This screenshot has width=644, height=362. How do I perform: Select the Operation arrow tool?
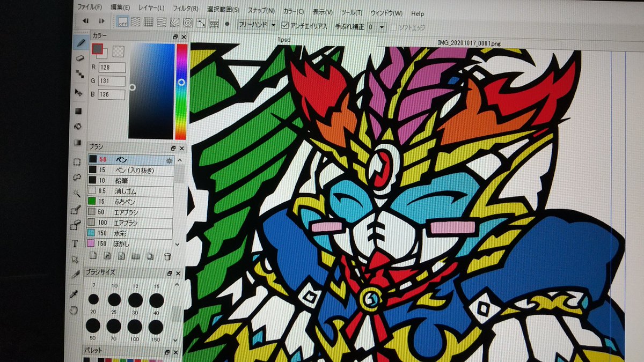point(75,260)
